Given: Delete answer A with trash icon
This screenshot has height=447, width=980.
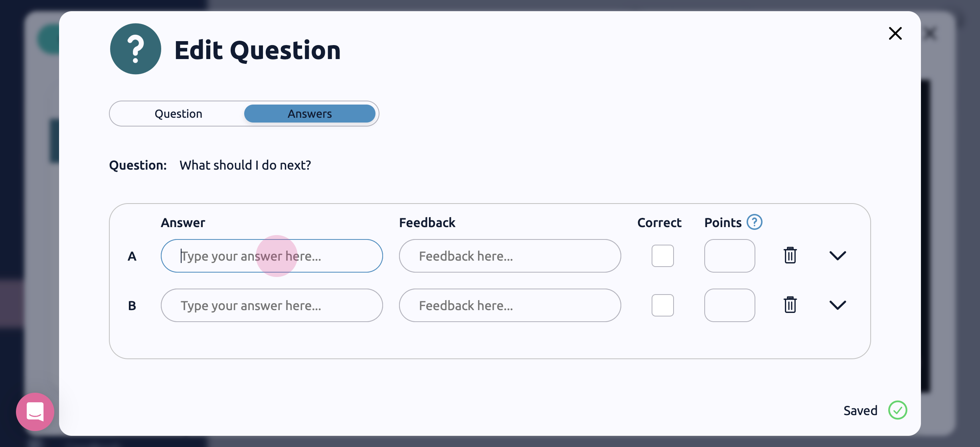Looking at the screenshot, I should (x=790, y=255).
